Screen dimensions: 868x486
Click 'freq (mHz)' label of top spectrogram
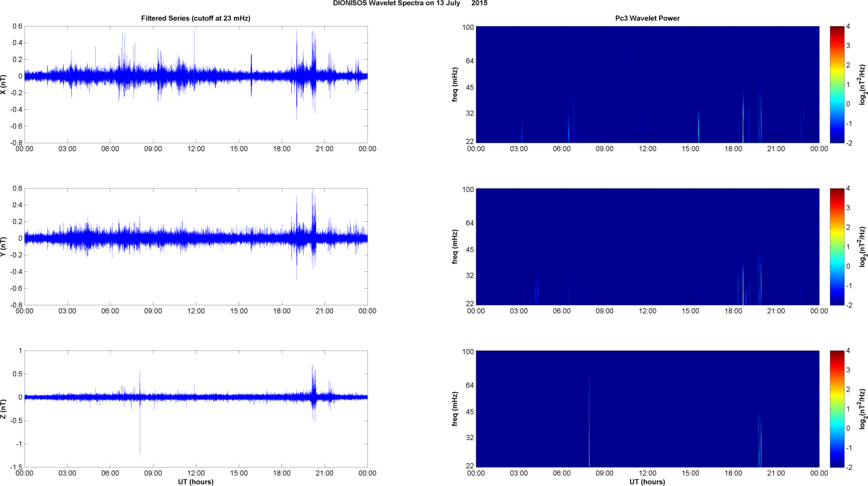(x=455, y=84)
